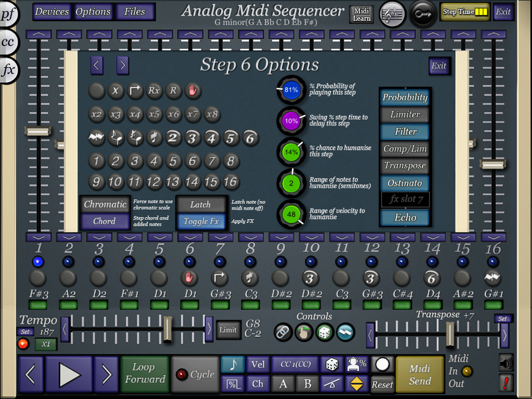Toggle the Latch note option

[x=201, y=205]
